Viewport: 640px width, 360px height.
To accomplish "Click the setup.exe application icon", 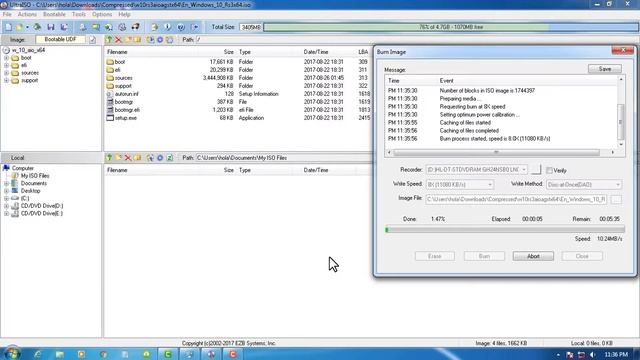I will click(x=110, y=118).
